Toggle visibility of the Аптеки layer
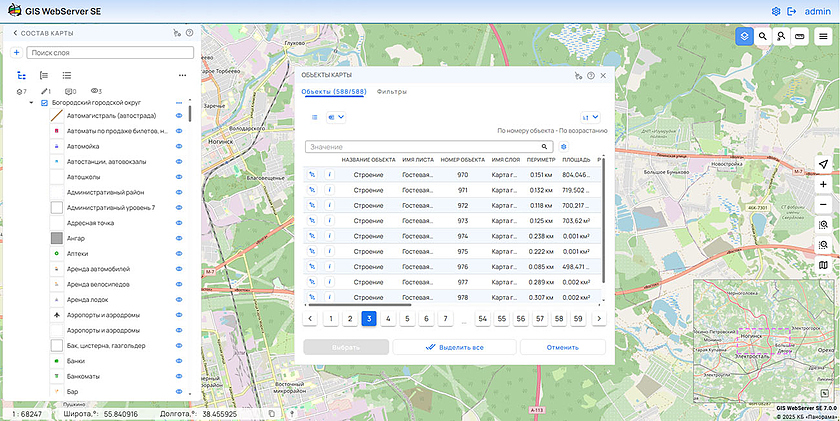This screenshot has height=421, width=840. 180,254
